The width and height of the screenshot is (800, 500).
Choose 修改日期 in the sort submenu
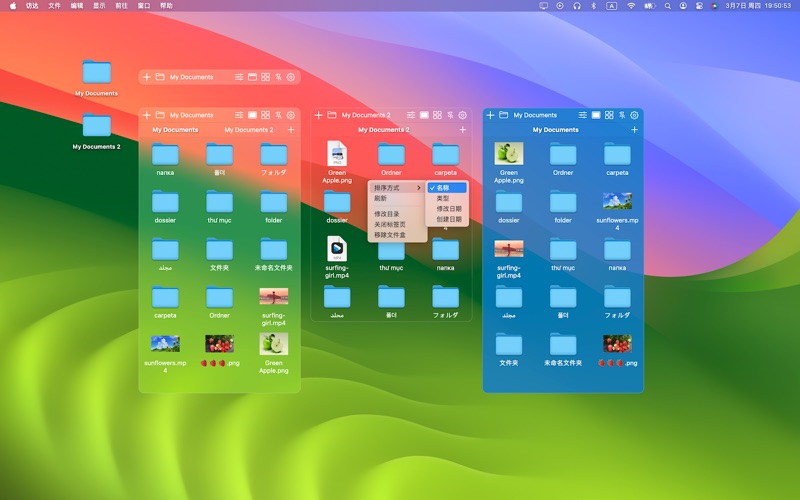tap(449, 208)
